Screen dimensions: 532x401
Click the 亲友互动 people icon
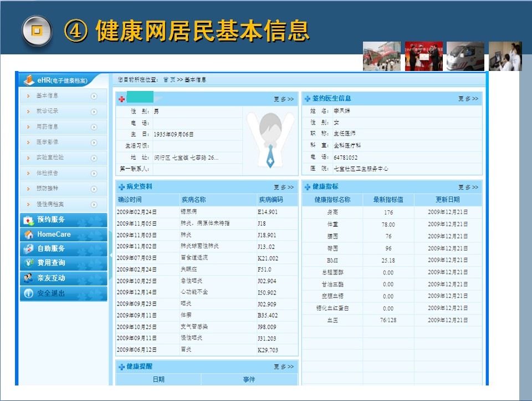29,278
